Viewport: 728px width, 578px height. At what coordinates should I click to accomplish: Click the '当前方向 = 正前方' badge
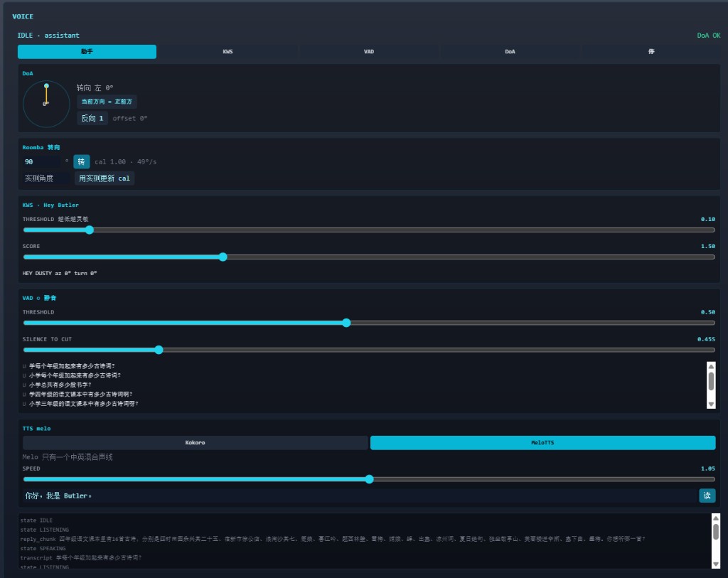click(x=107, y=102)
